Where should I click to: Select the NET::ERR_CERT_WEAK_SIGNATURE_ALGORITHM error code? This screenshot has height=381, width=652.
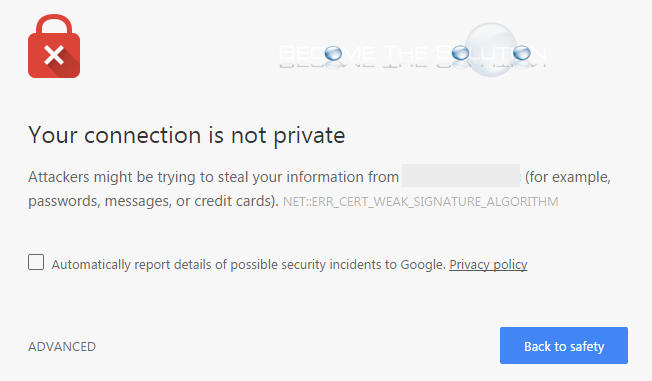420,202
